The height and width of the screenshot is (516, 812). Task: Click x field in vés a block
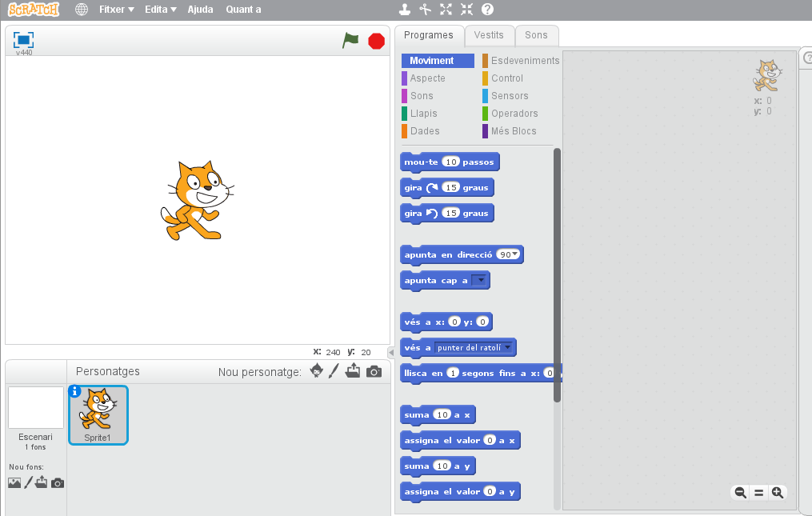[x=454, y=322]
